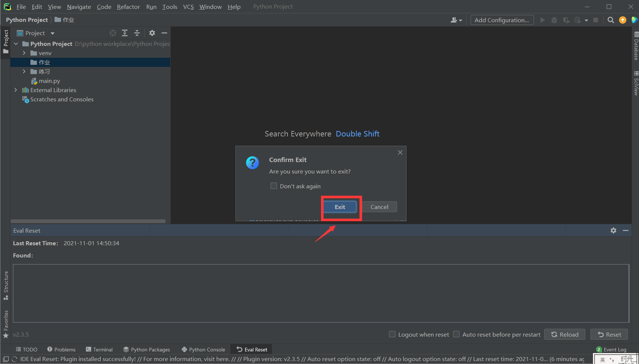Click the Expand All icon in Project panel

125,33
